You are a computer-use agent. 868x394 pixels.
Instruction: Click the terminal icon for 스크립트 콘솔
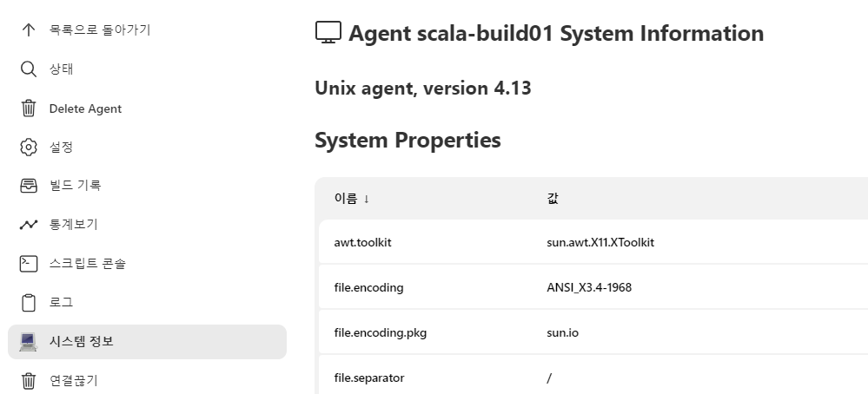pyautogui.click(x=28, y=264)
